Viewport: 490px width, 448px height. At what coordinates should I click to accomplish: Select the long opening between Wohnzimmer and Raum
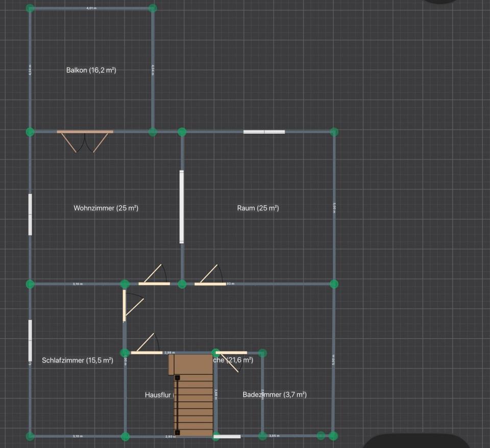pyautogui.click(x=182, y=206)
